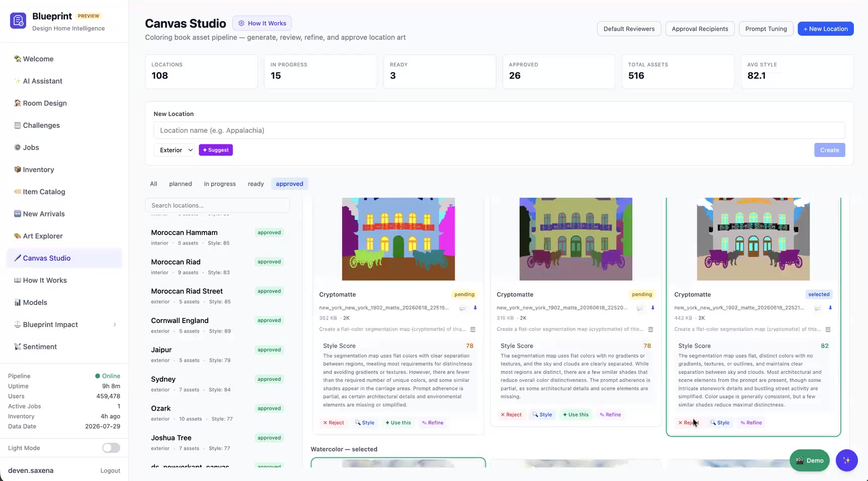Switch to the planned filter tab
The image size is (868, 481).
(180, 184)
